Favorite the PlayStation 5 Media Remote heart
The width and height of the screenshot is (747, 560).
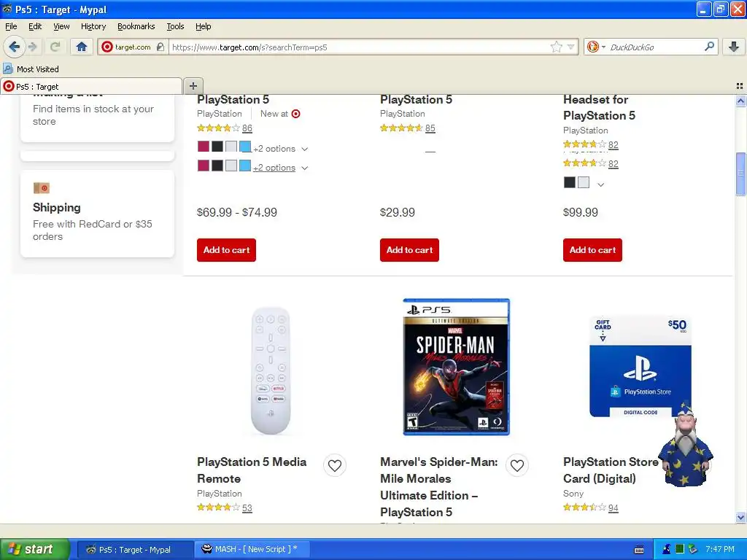[335, 465]
